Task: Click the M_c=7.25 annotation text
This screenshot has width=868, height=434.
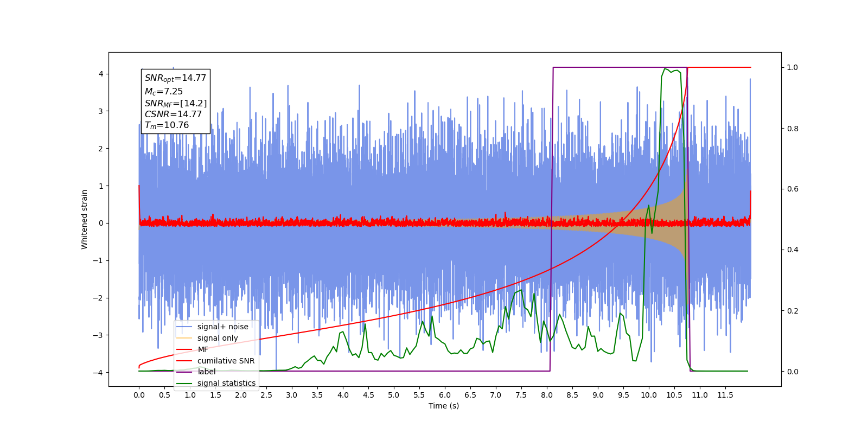Action: click(x=163, y=91)
